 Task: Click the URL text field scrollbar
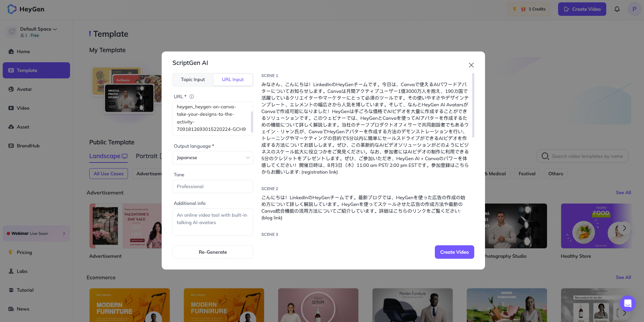point(252,122)
